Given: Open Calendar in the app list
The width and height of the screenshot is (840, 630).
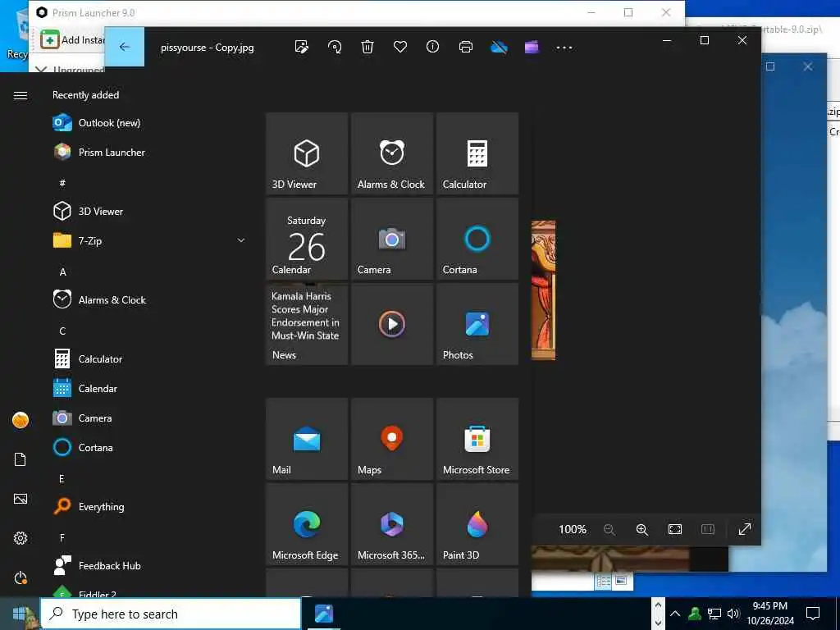Looking at the screenshot, I should pyautogui.click(x=150, y=388).
